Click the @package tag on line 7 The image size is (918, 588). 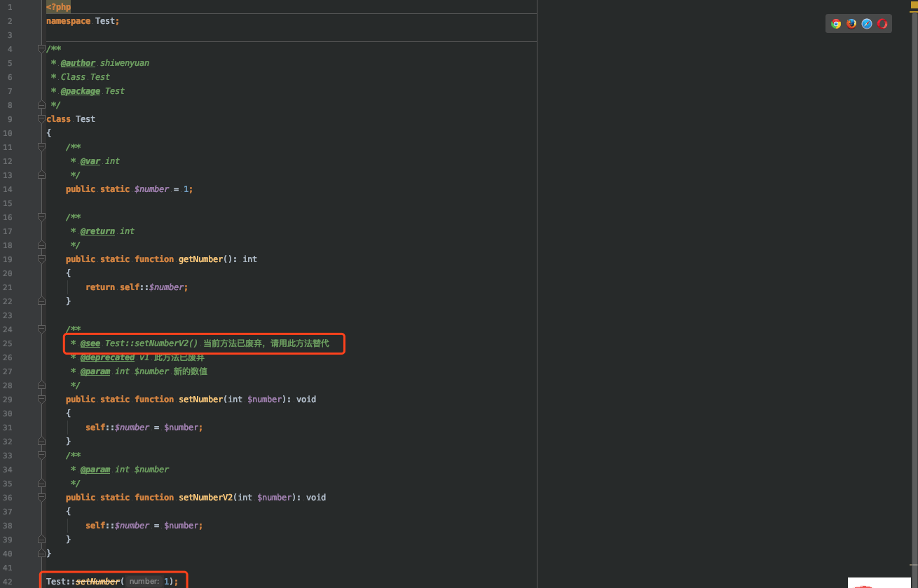81,91
